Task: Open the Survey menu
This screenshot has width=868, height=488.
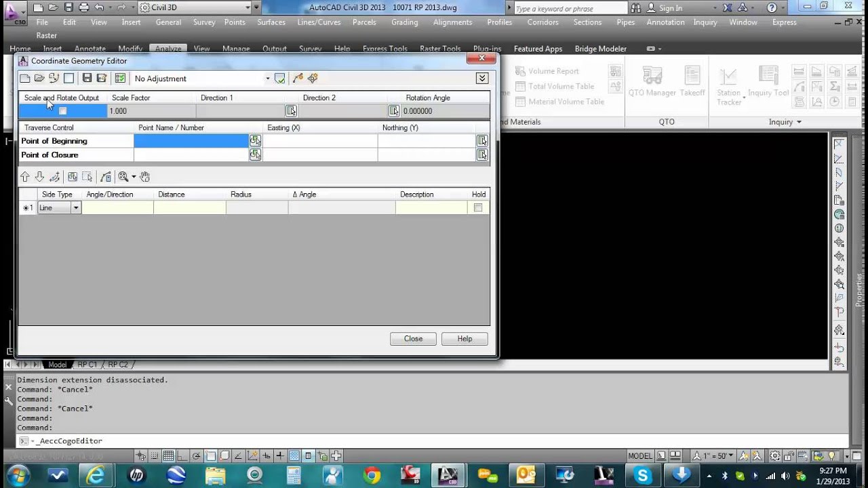Action: 204,22
